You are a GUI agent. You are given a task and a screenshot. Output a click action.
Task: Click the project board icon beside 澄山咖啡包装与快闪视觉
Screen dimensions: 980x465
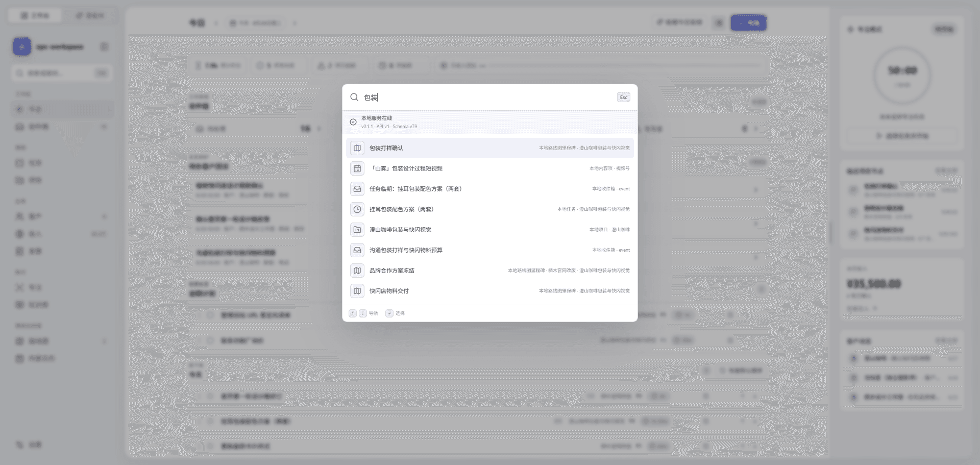pos(357,230)
